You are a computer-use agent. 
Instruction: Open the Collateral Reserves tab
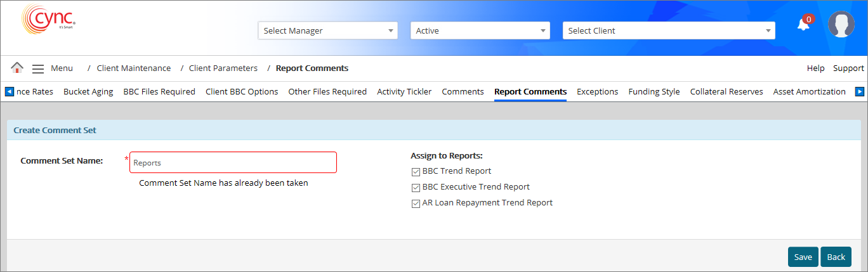coord(726,92)
